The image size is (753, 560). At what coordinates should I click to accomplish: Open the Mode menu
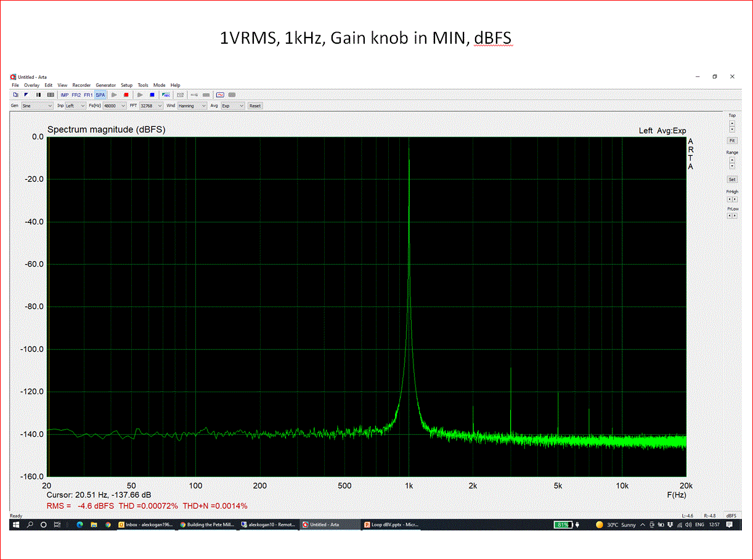point(159,85)
